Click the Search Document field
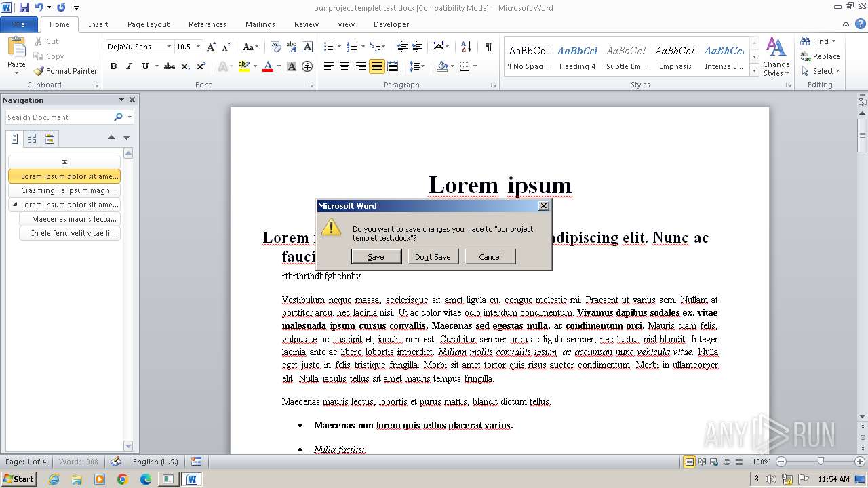 coord(60,117)
